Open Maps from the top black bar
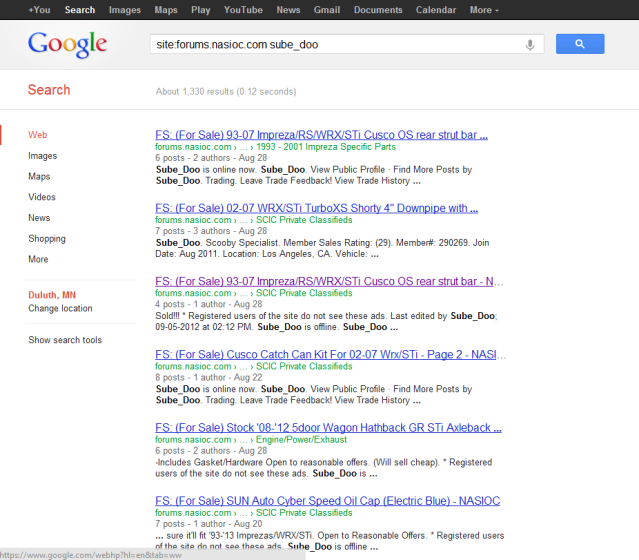639x560 pixels. pyautogui.click(x=166, y=10)
